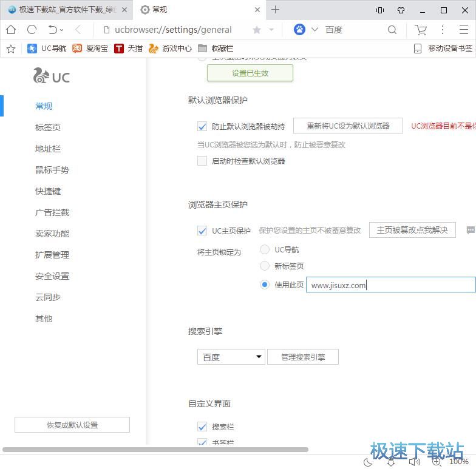Open a new tab with the plus button
This screenshot has height=469, width=476.
click(x=275, y=10)
